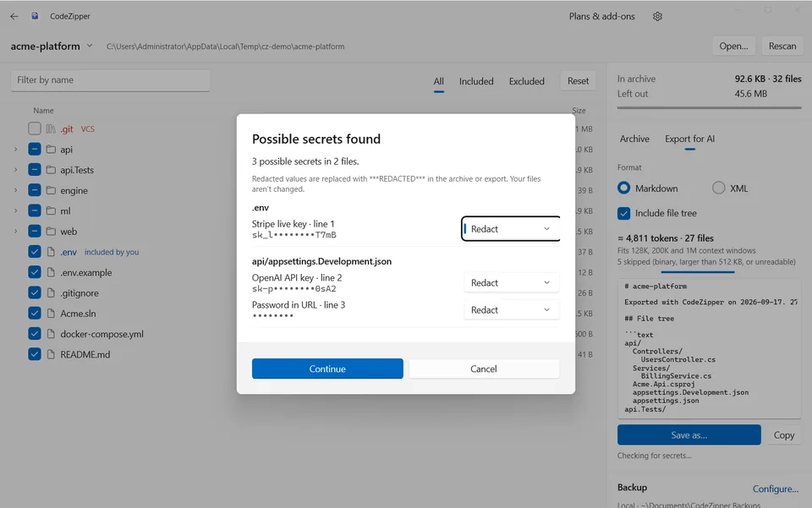The image size is (812, 508).
Task: Open Plans & add-ons
Action: click(601, 16)
